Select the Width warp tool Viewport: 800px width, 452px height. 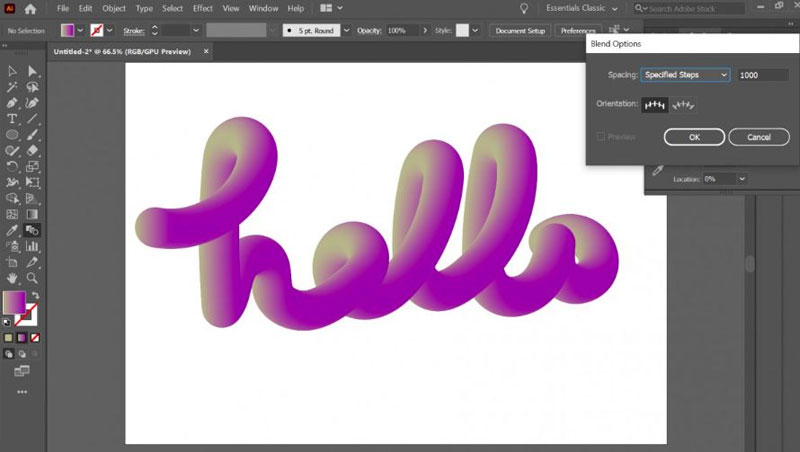[12, 182]
